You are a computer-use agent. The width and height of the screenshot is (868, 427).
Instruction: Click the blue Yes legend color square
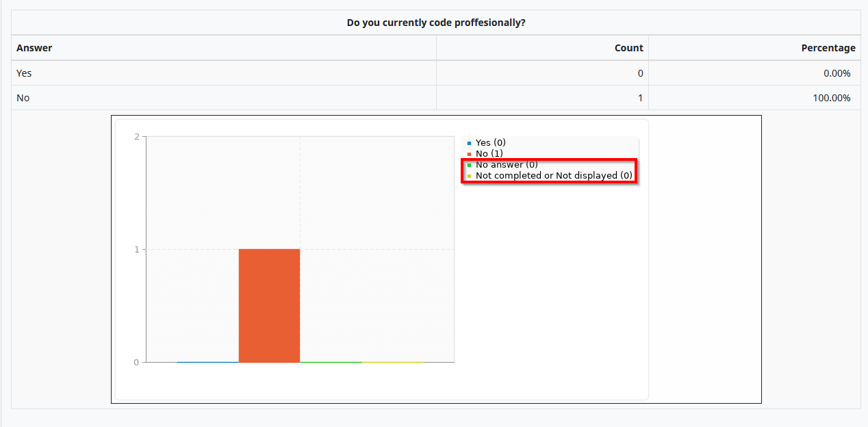(x=469, y=143)
